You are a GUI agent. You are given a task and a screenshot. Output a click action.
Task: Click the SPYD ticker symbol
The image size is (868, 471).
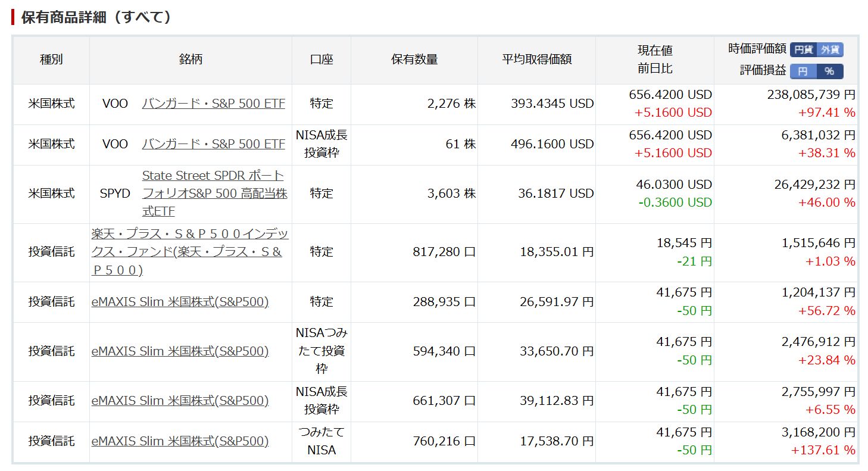115,194
